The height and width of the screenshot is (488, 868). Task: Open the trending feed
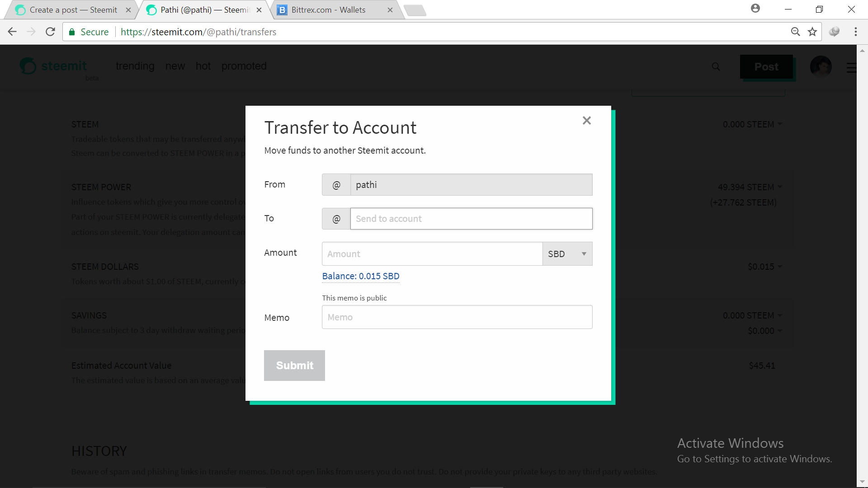tap(135, 66)
